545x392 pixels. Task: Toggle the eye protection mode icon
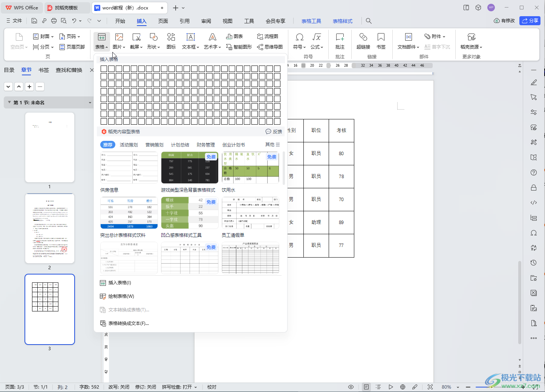tap(351, 387)
